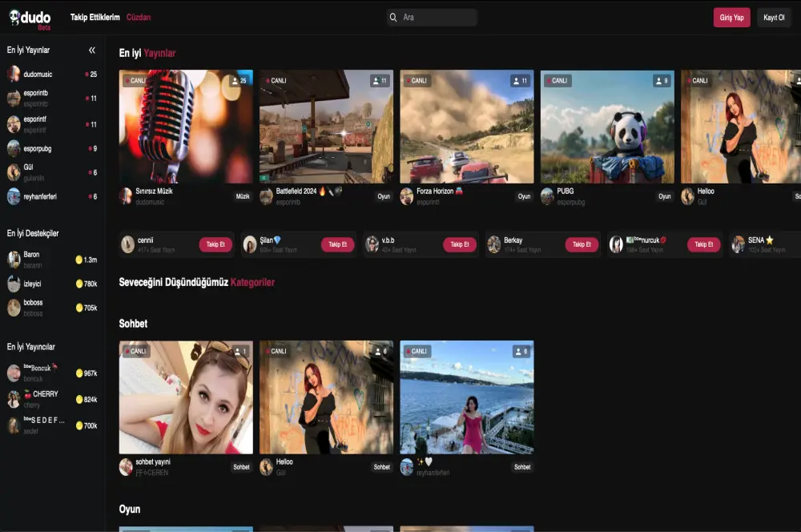Click Sohbet tag on reyhanferferi card

(x=522, y=467)
